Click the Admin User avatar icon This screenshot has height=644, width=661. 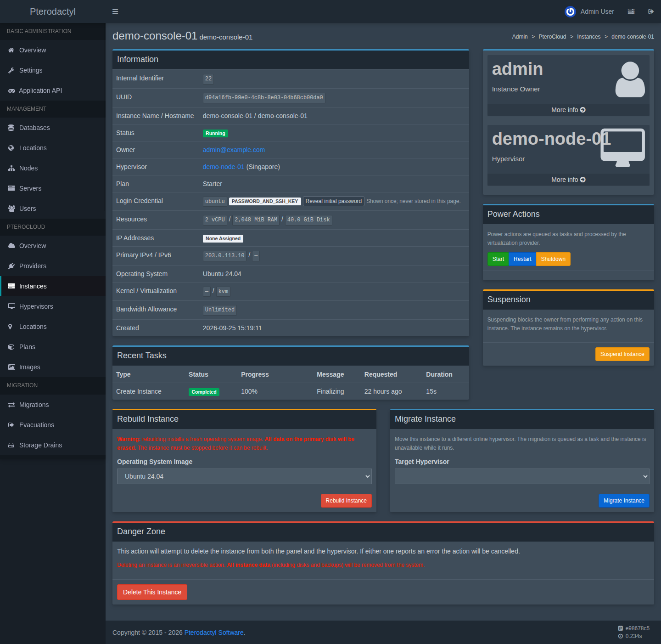click(570, 11)
